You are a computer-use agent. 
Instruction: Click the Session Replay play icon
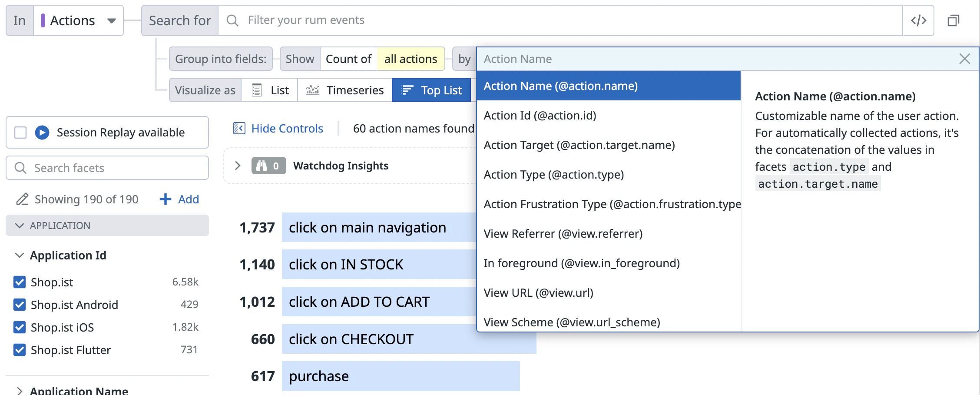(42, 132)
